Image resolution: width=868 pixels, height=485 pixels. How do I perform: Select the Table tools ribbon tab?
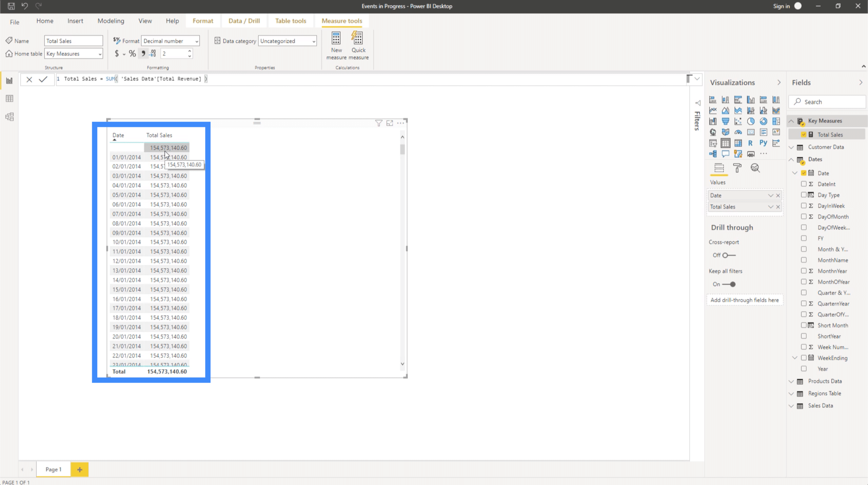pyautogui.click(x=290, y=21)
